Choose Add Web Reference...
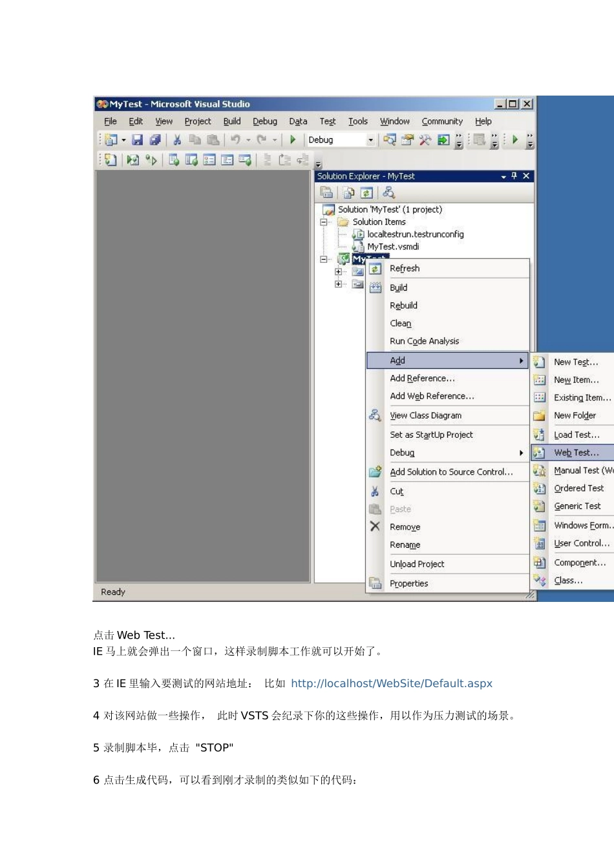Viewport: 614px width, 868px height. coord(448,396)
